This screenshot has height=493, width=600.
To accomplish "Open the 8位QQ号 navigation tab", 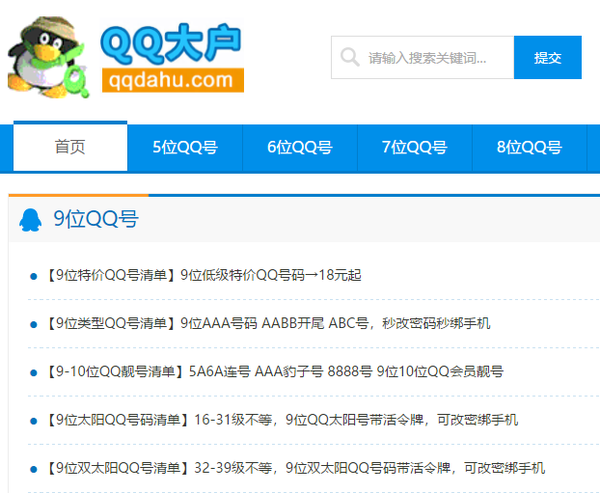I will click(530, 147).
